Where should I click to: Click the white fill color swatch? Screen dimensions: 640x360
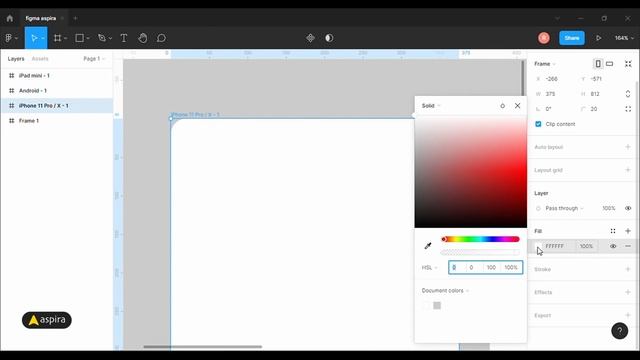pyautogui.click(x=539, y=246)
